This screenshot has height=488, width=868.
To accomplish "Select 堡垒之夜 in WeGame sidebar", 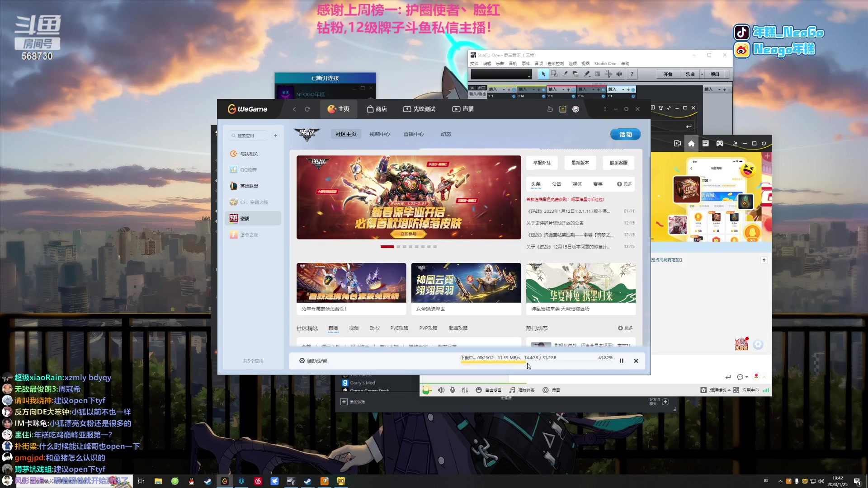I will click(x=253, y=235).
